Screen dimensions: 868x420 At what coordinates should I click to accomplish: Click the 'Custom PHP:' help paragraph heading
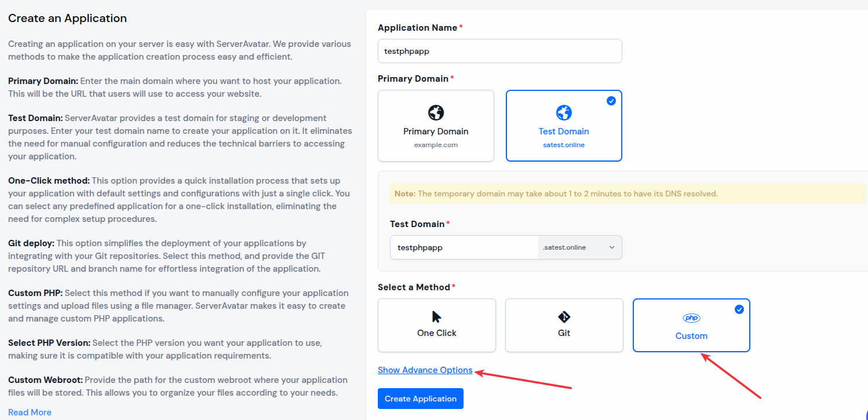35,293
